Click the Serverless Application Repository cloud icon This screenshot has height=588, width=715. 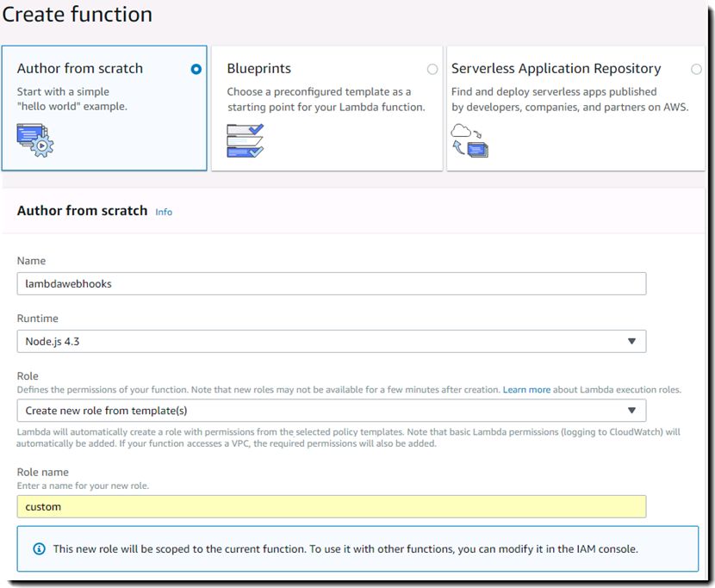click(x=469, y=140)
